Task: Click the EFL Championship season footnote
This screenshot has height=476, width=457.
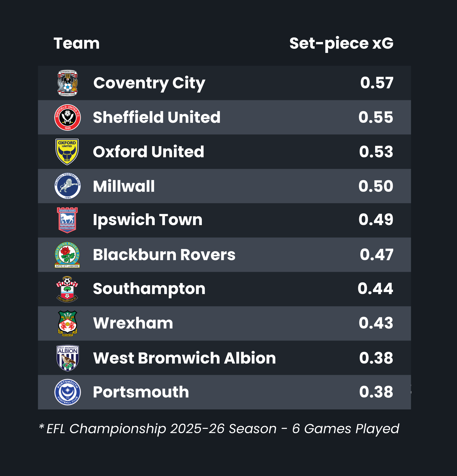Action: pyautogui.click(x=219, y=429)
